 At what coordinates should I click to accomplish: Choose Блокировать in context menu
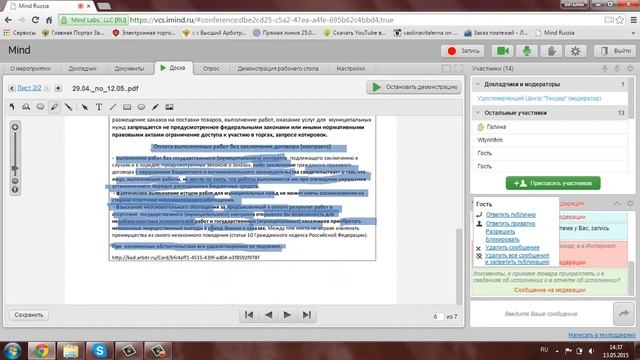pos(502,240)
